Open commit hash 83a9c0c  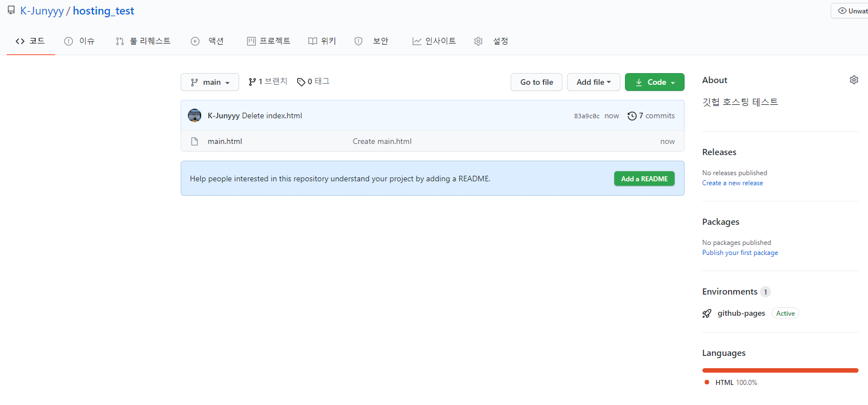[587, 116]
